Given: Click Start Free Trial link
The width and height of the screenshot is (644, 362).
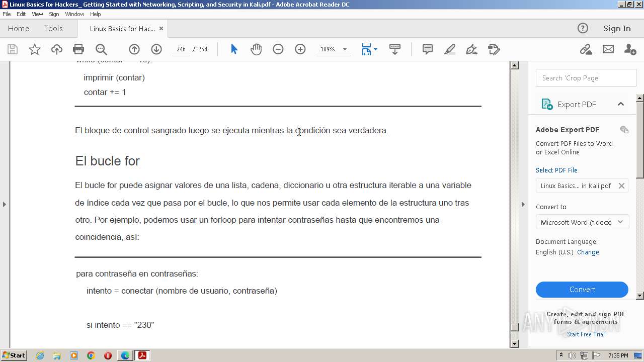Looking at the screenshot, I should click(x=586, y=334).
